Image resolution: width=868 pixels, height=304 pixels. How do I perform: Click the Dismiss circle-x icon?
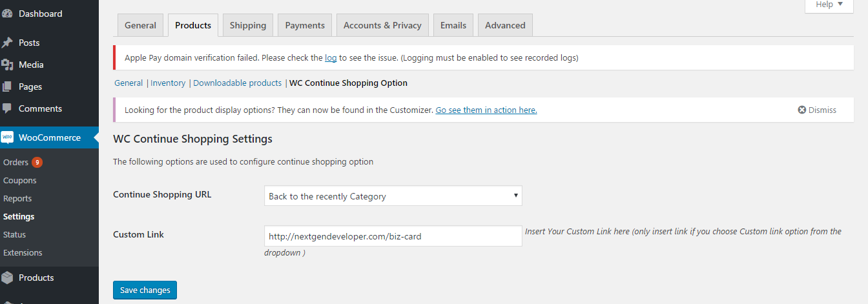click(x=802, y=110)
